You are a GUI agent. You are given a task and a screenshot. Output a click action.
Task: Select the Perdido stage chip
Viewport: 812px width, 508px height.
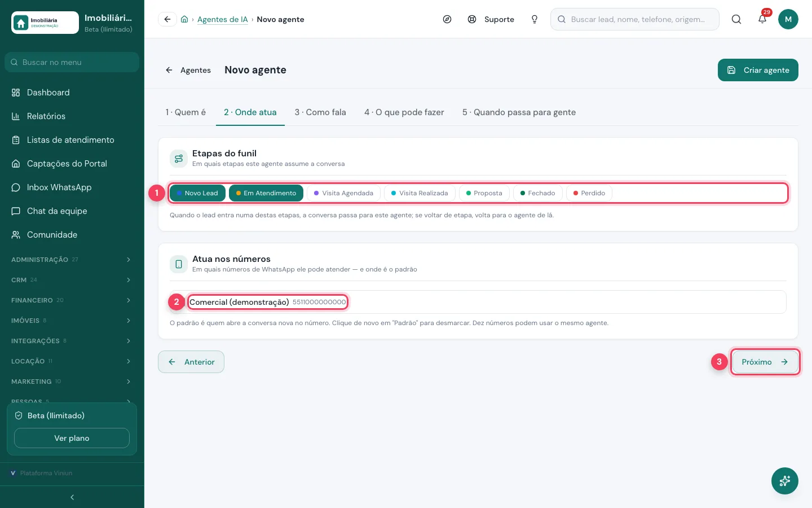(589, 193)
